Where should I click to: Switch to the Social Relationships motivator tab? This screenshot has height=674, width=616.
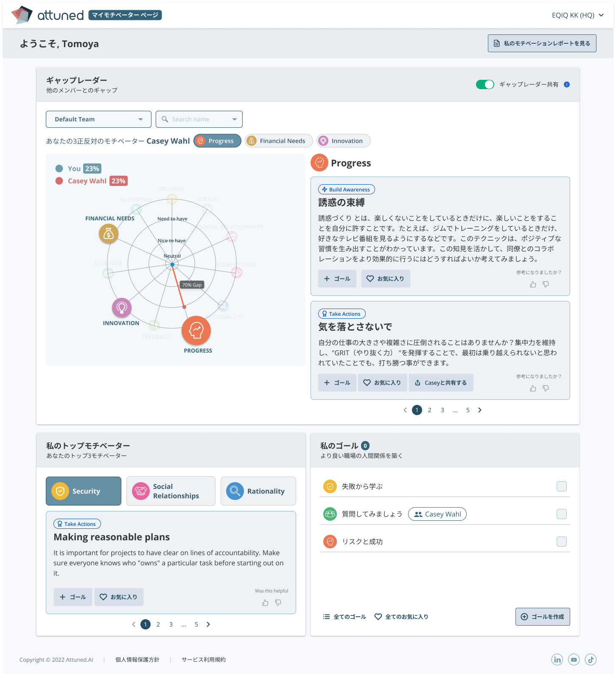(x=171, y=491)
